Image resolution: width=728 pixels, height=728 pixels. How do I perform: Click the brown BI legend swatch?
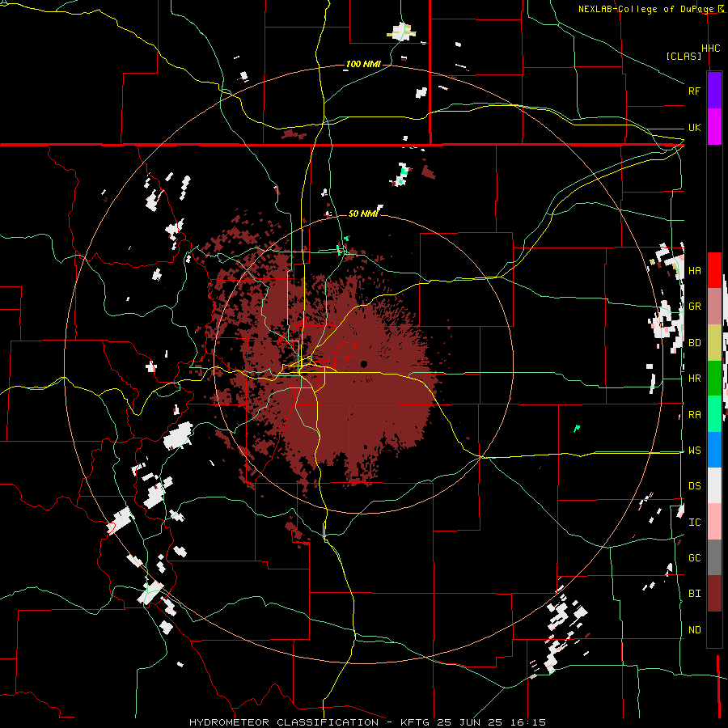pos(714,594)
